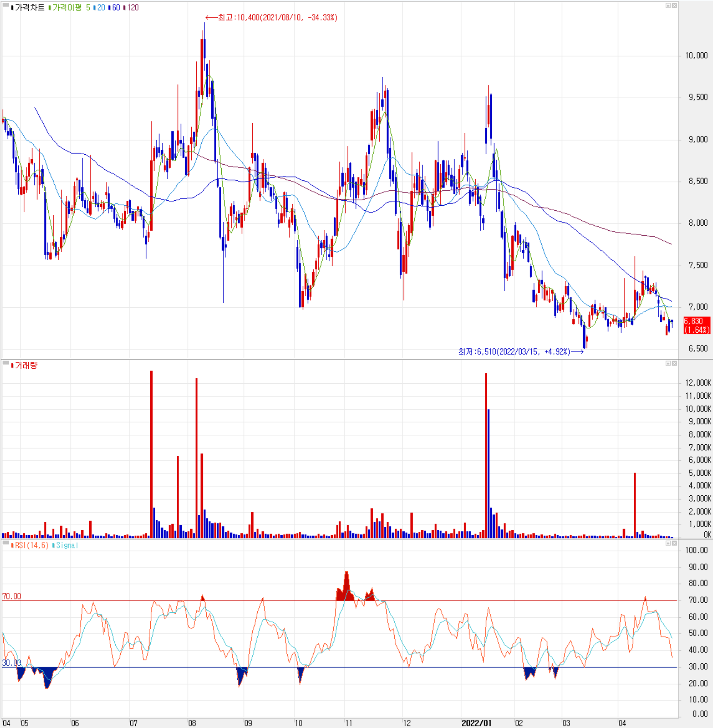Screen dimensions: 713x728
Task: Click gray handle icon before RSI label
Action: [5, 543]
